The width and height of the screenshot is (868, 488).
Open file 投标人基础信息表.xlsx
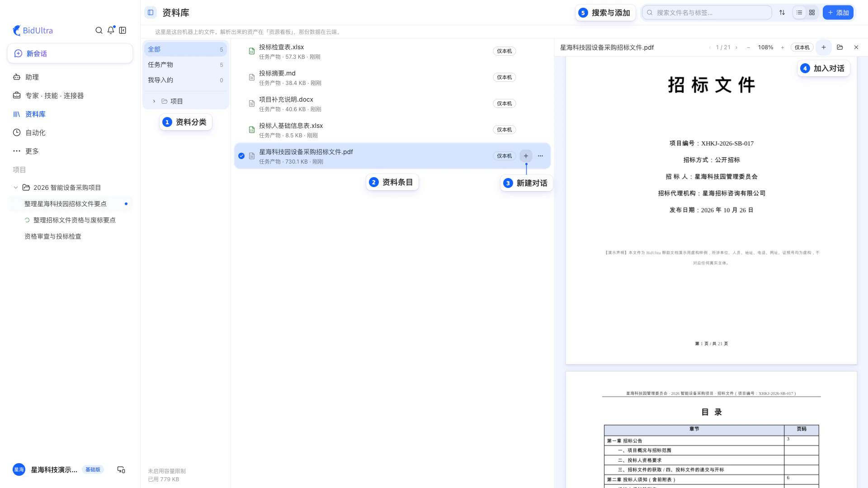(x=392, y=130)
